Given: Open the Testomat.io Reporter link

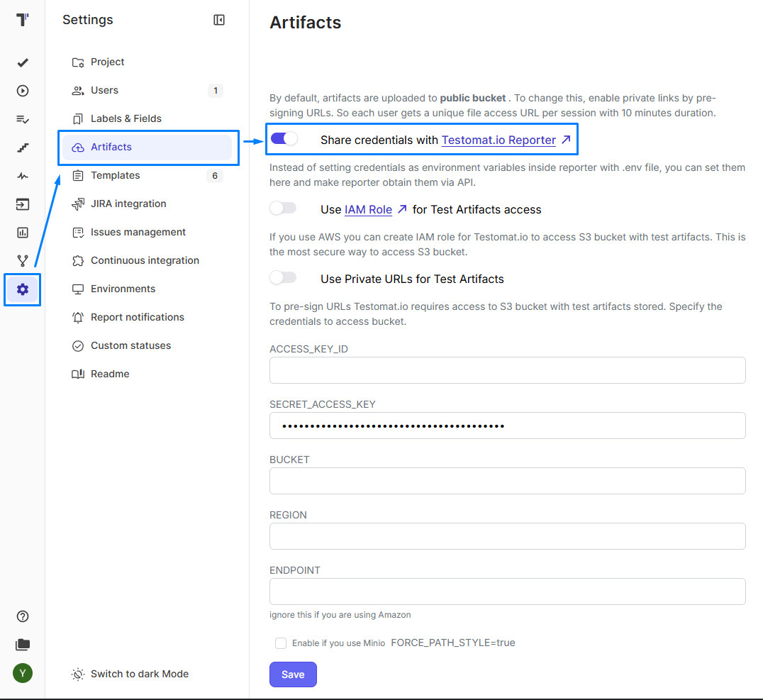Looking at the screenshot, I should (x=499, y=140).
